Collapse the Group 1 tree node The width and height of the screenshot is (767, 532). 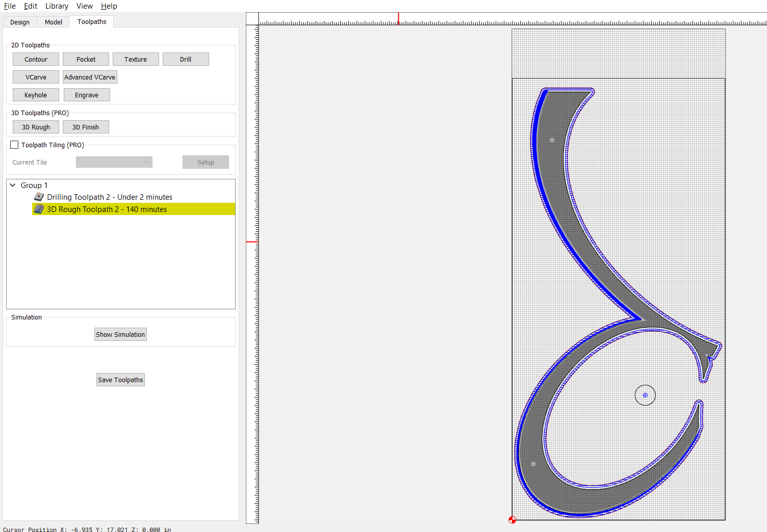(13, 185)
